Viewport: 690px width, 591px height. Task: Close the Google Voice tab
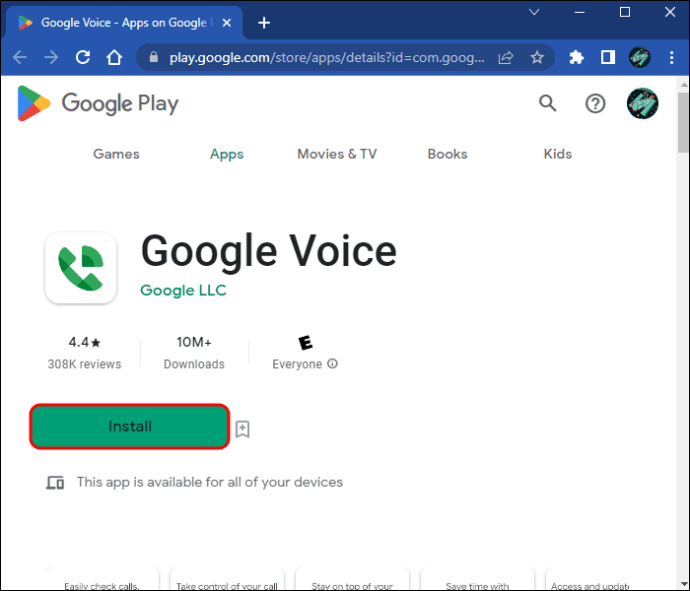pos(227,23)
